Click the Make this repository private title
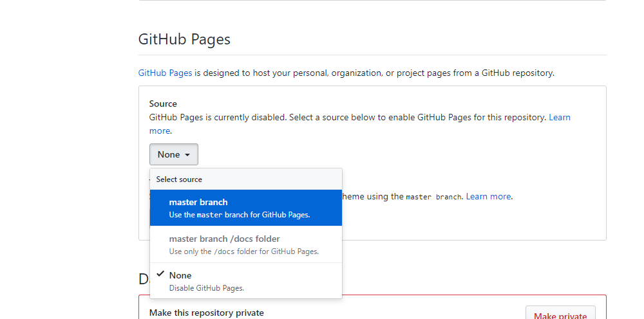 [206, 313]
